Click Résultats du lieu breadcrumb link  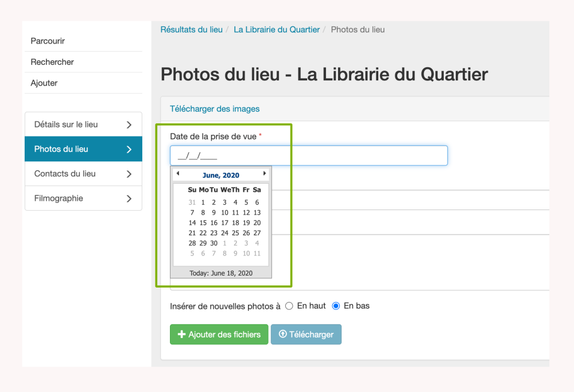tap(191, 29)
